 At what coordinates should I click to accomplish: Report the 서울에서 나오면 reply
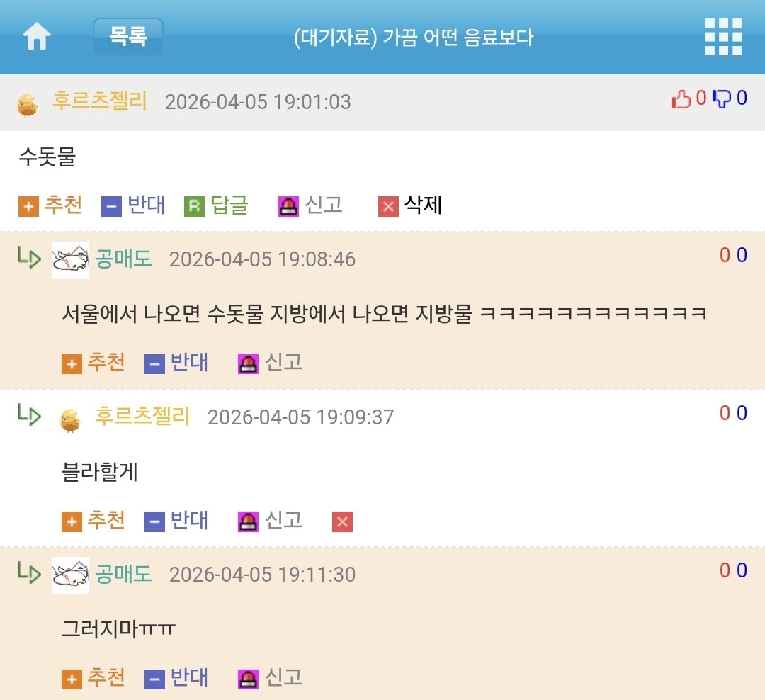coord(270,363)
